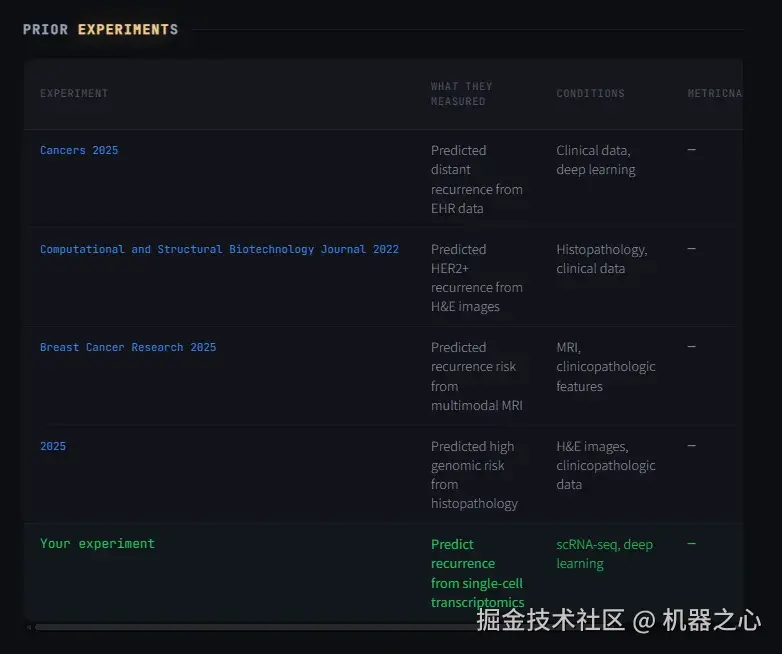Click the green "scRNA-seq, deep learning" conditions cell
Image resolution: width=782 pixels, height=654 pixels.
coord(604,554)
